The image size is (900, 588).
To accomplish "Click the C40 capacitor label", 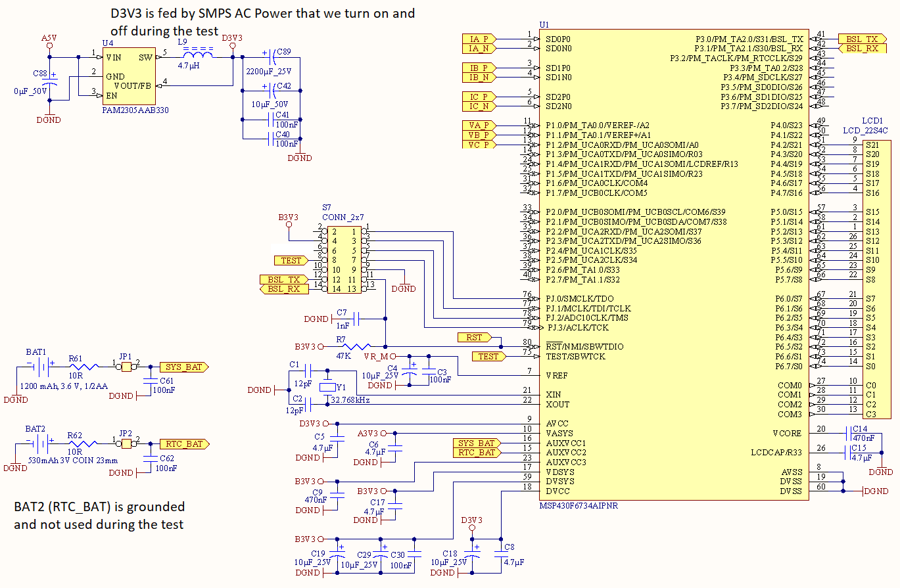I will 282,134.
